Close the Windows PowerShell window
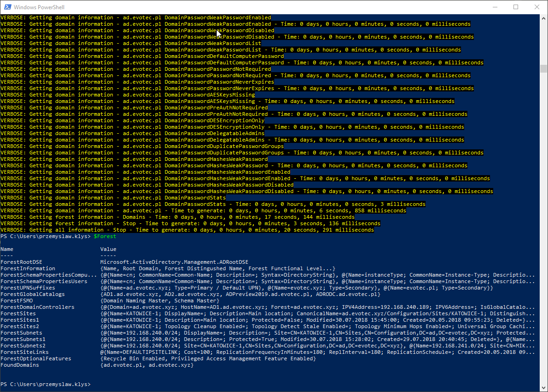This screenshot has height=392, width=548. pyautogui.click(x=536, y=7)
